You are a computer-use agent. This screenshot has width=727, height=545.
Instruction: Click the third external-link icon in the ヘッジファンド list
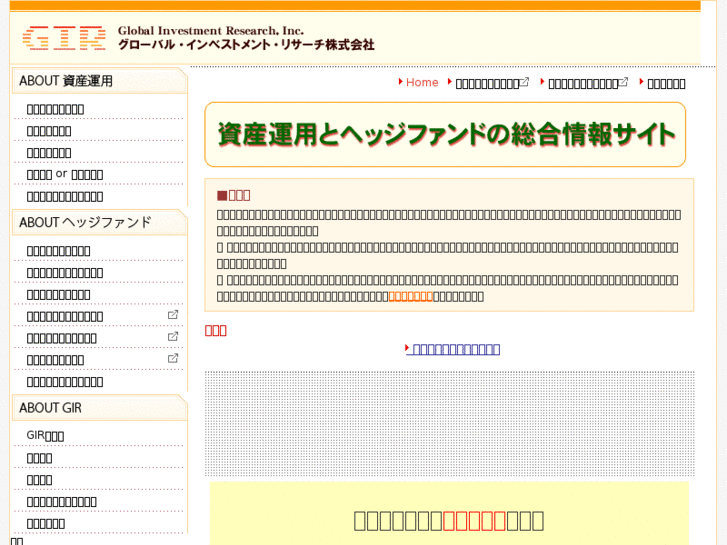click(173, 359)
